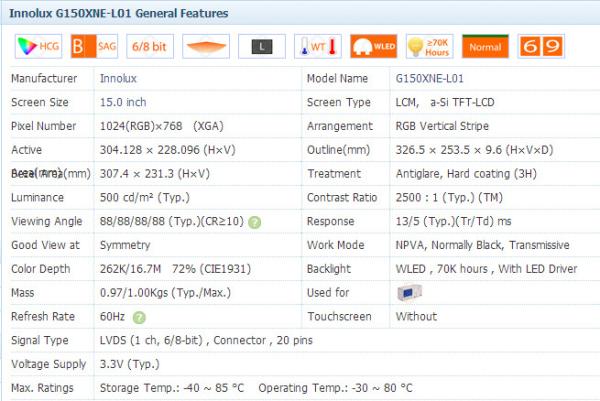Click the 3.3V (Typ.) voltage supply value

(x=130, y=364)
